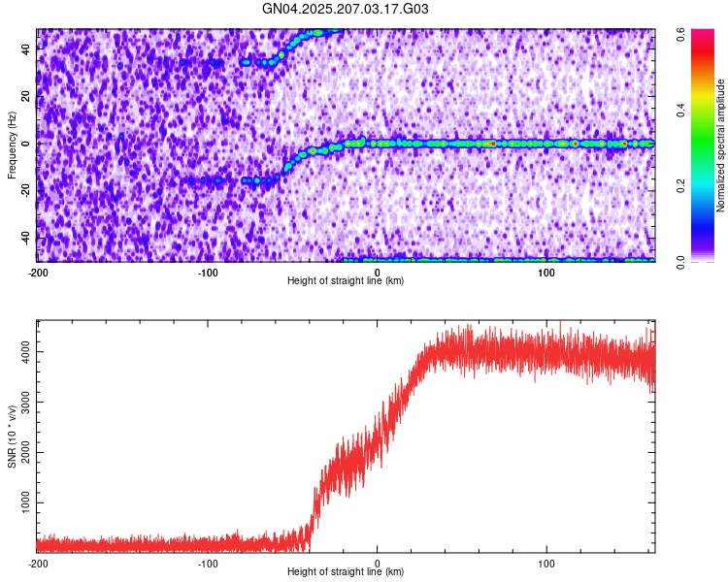The height and width of the screenshot is (582, 728).
Task: Click the -40 Hz frequency tick label
Action: point(25,237)
